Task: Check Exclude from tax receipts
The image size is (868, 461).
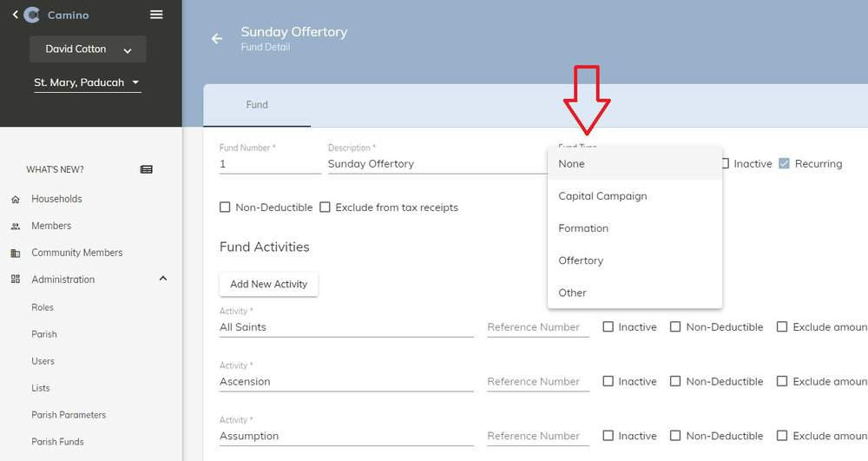Action: (x=325, y=207)
